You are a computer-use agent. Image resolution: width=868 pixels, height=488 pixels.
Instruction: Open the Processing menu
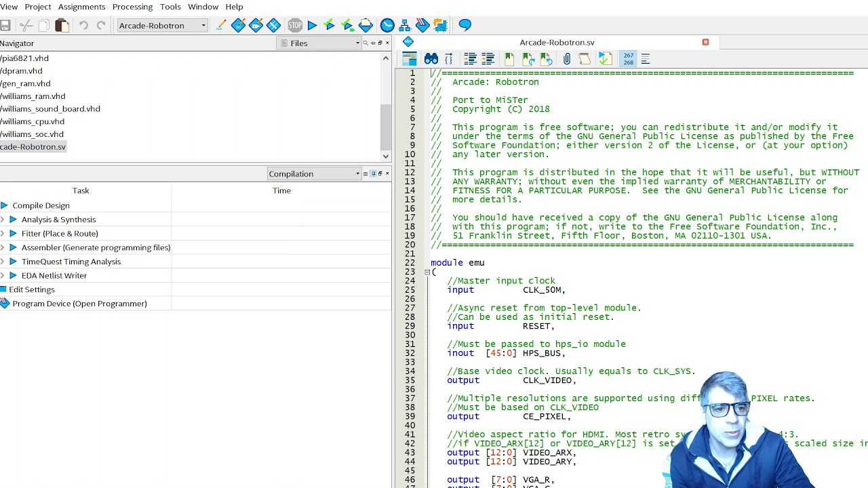(x=132, y=7)
